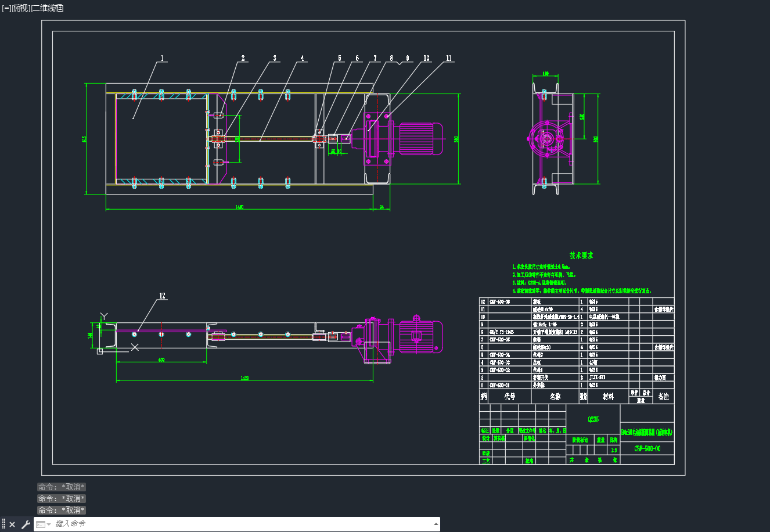
Task: Select the round flange in the end view
Action: click(x=546, y=139)
